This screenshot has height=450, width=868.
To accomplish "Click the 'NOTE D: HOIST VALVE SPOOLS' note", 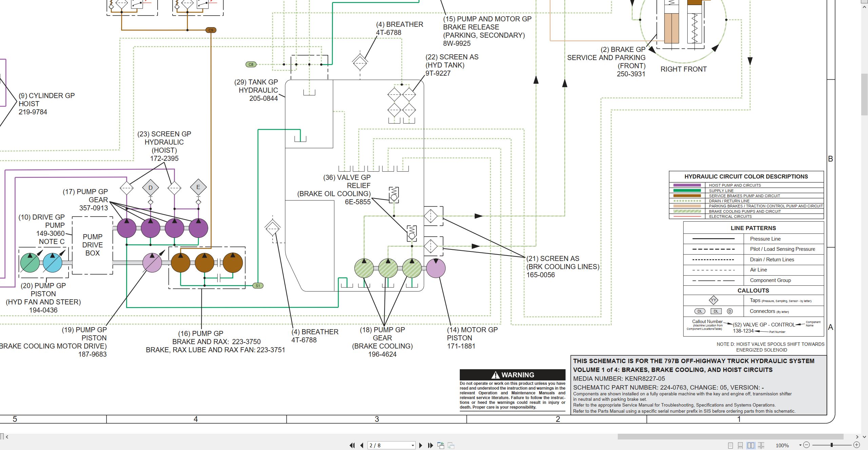I will (x=770, y=347).
